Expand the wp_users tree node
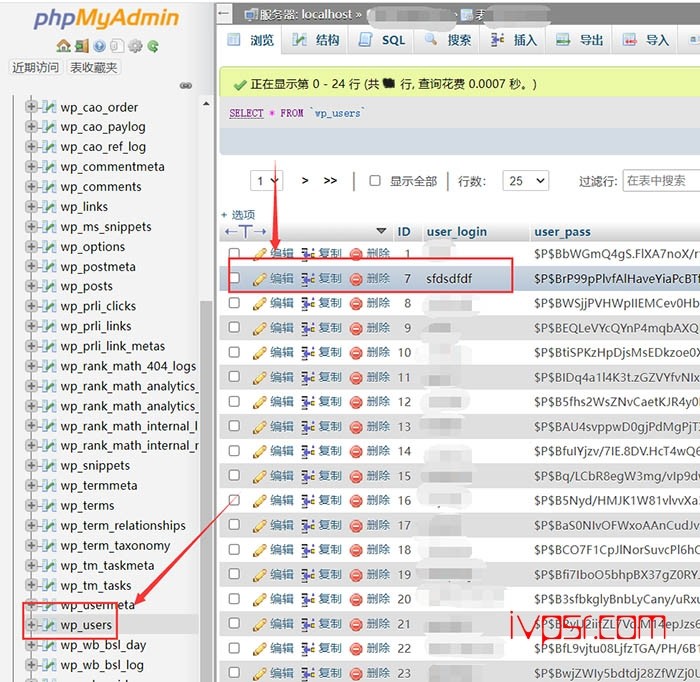700x682 pixels. 31,625
